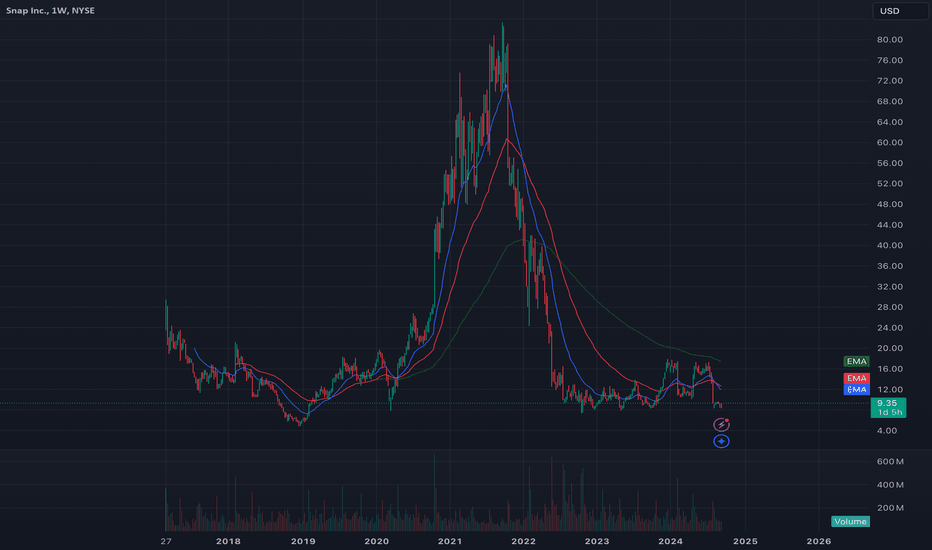Image resolution: width=932 pixels, height=550 pixels.
Task: Click the 48.00 price axis label
Action: pyautogui.click(x=890, y=205)
